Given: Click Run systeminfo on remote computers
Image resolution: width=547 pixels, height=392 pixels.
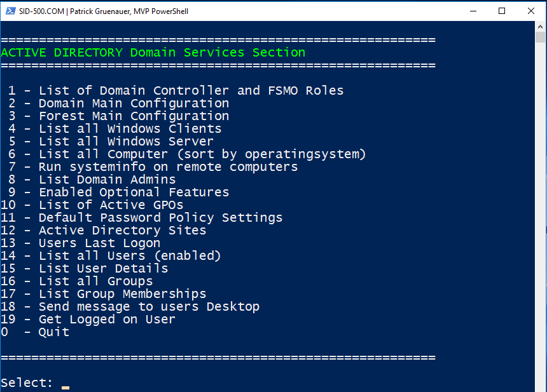Looking at the screenshot, I should coord(168,167).
